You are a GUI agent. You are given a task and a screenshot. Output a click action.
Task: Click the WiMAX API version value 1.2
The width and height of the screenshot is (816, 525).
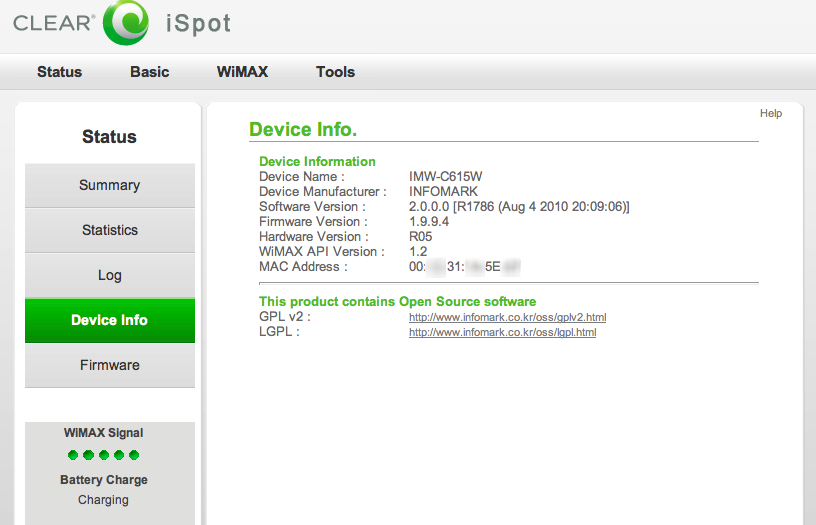418,252
